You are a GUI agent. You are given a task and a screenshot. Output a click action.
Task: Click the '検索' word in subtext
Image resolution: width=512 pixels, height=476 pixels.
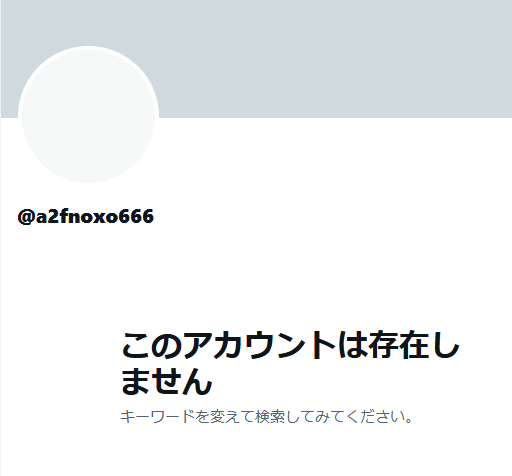coord(270,417)
